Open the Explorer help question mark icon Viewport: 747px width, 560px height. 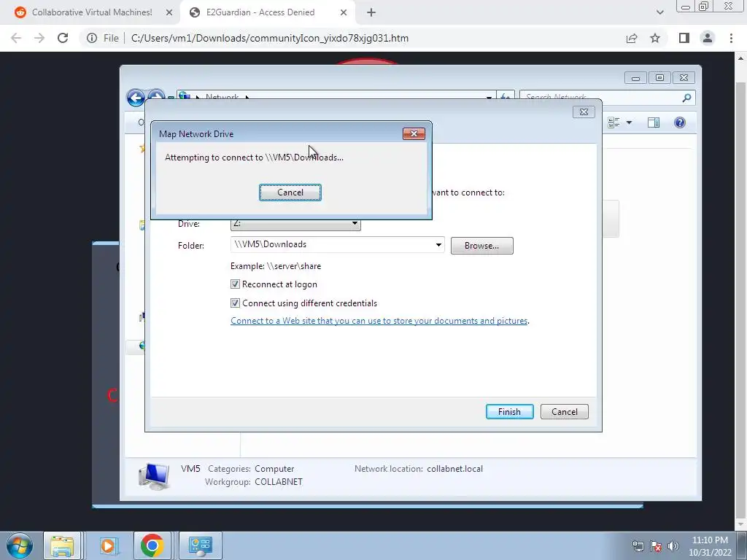click(680, 122)
